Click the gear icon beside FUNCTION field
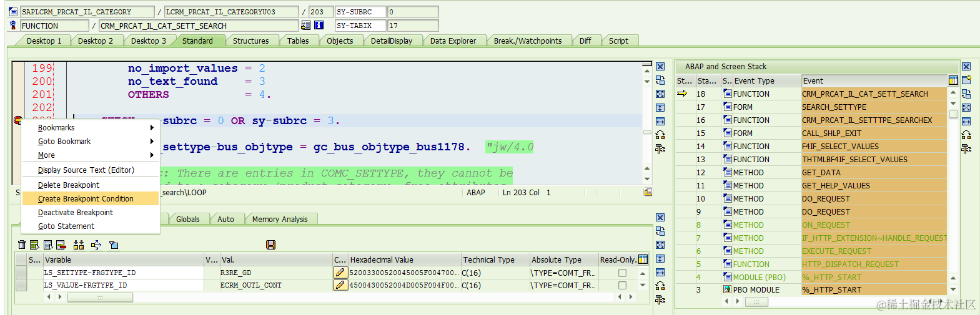The width and height of the screenshot is (980, 315). [x=13, y=26]
